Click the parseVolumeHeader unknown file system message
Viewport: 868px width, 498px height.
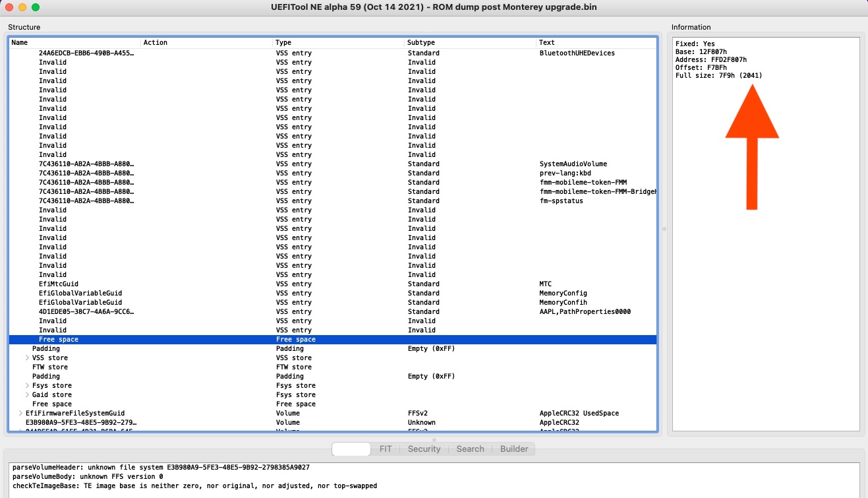coord(161,467)
